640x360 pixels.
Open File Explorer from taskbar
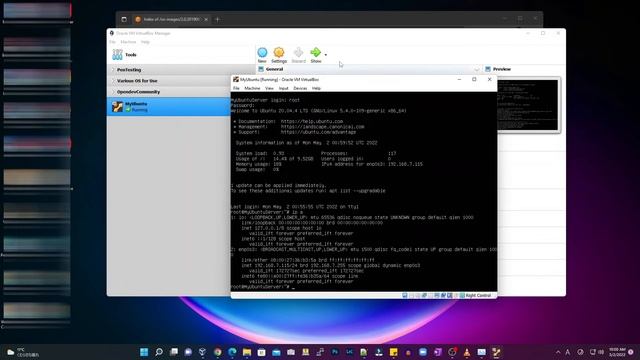247,352
